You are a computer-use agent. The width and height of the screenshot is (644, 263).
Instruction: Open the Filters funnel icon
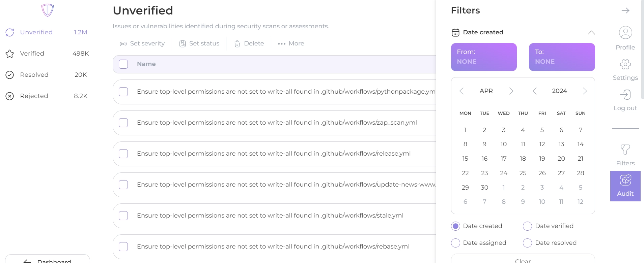625,150
